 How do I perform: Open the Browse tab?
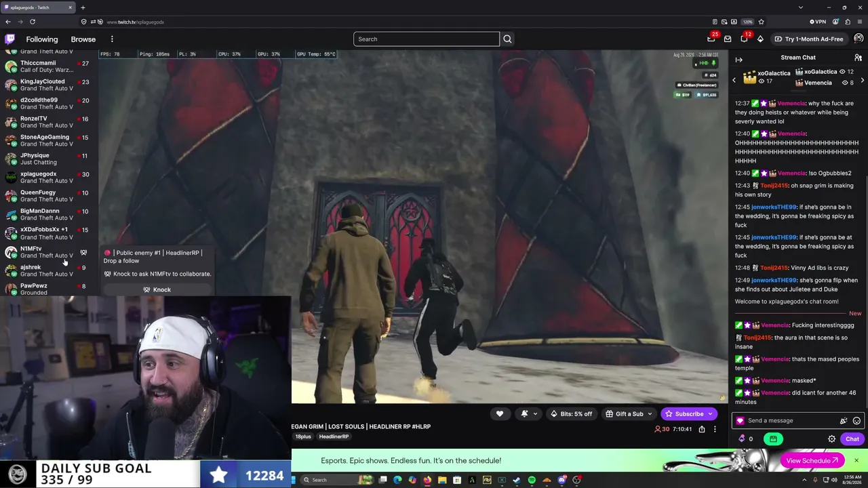click(83, 39)
